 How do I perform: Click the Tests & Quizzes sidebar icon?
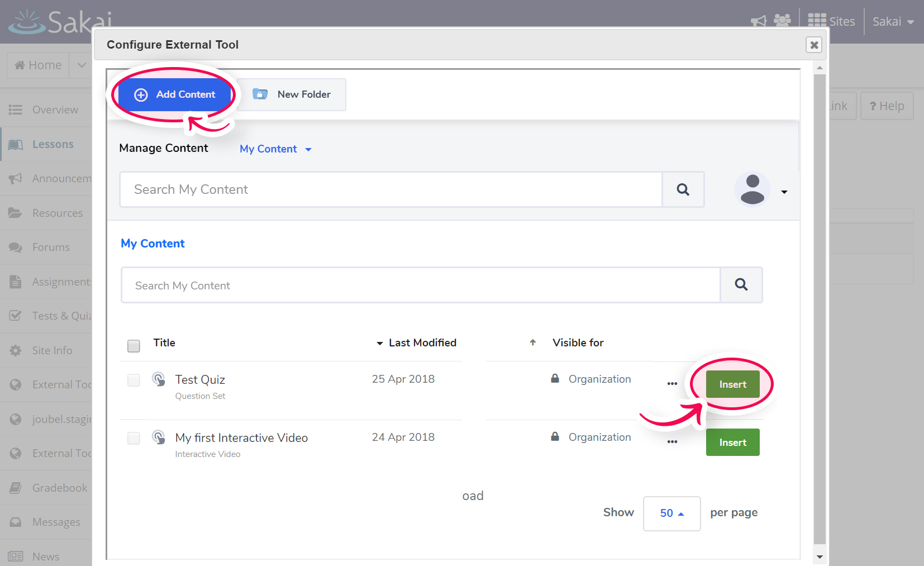coord(16,316)
